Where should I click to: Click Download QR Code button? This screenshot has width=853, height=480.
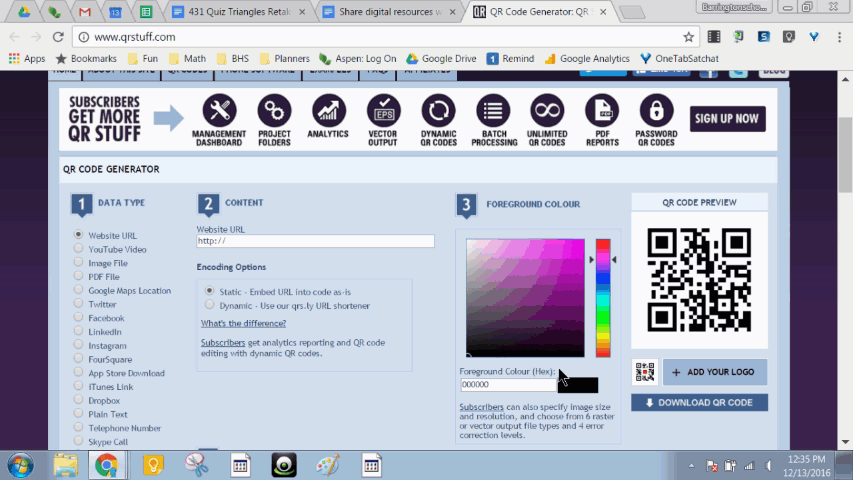click(700, 403)
